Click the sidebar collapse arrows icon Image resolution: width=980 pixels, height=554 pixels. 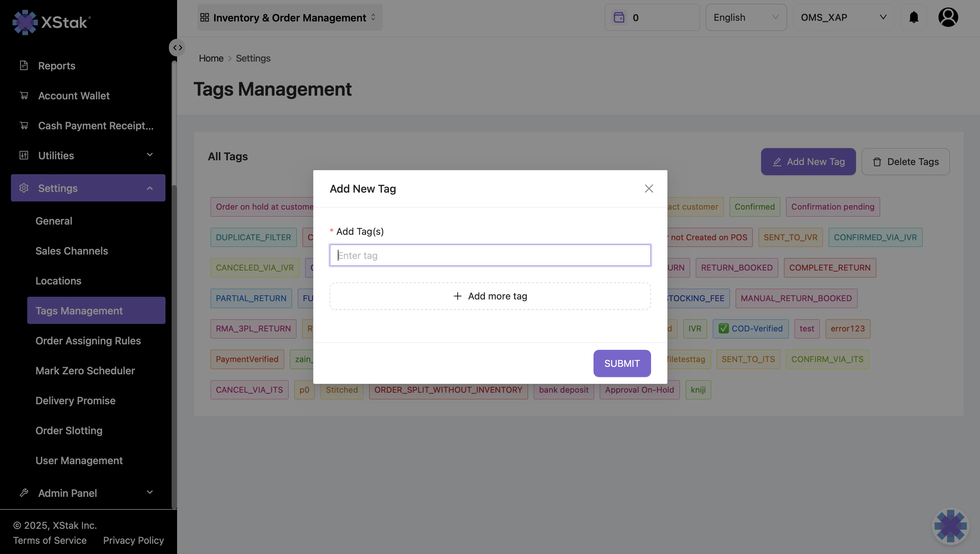coord(177,48)
